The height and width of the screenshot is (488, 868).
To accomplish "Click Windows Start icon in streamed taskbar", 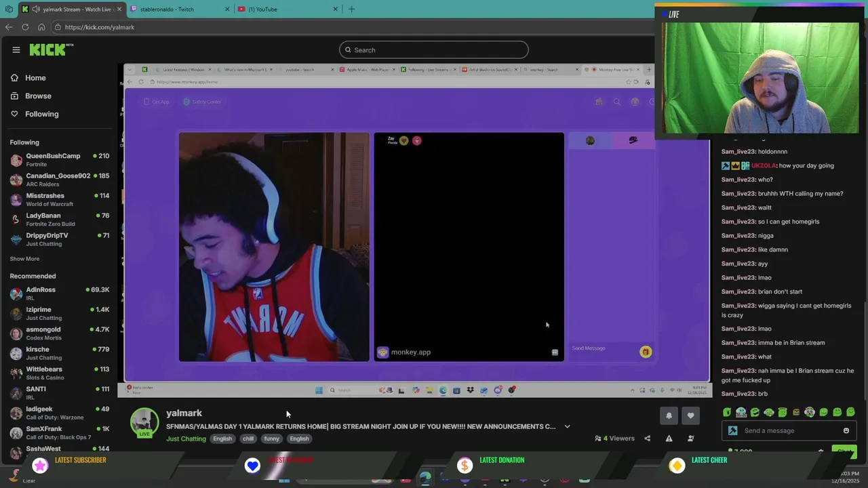I will (x=319, y=390).
